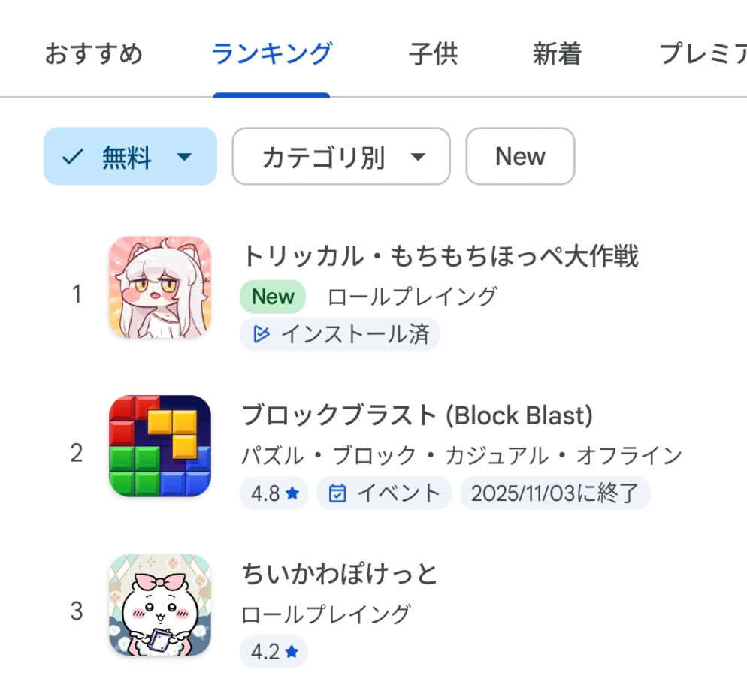Image resolution: width=747 pixels, height=700 pixels.
Task: Switch to the おすすめ tab
Action: (x=93, y=54)
